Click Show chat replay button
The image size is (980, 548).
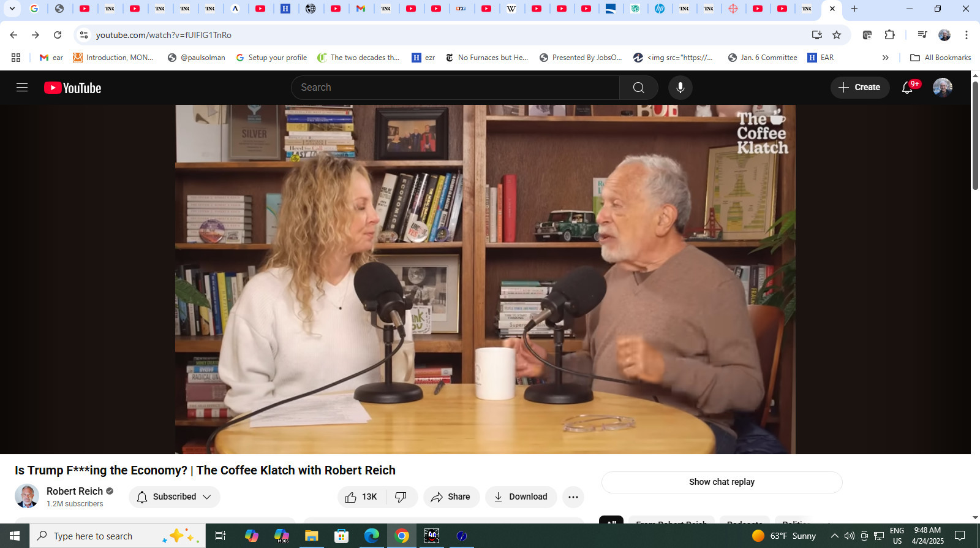722,482
